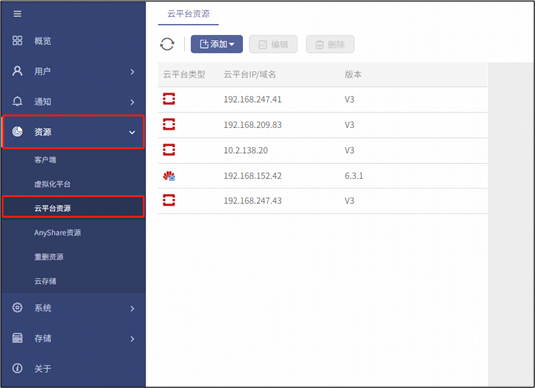Sort by 版本 column header
Image resolution: width=535 pixels, height=388 pixels.
point(353,74)
